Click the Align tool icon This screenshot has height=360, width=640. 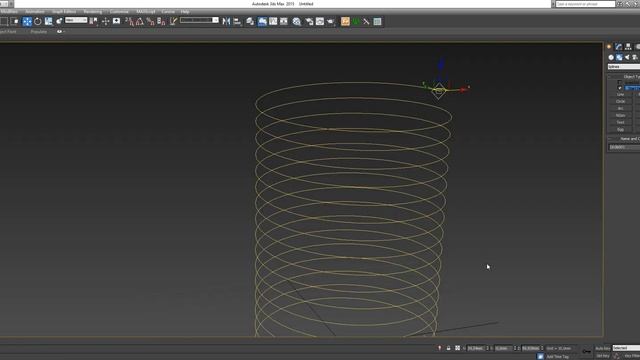(x=237, y=21)
